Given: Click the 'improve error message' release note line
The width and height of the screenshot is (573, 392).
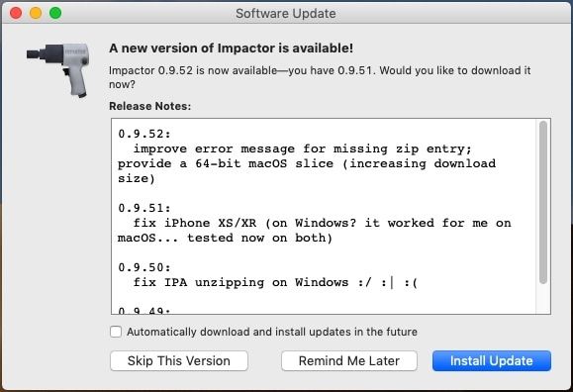Looking at the screenshot, I should (x=303, y=148).
